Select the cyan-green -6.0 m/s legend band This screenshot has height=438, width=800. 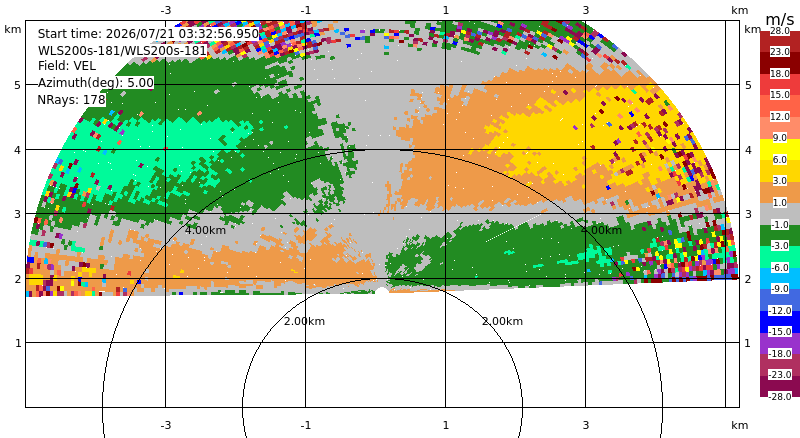click(x=780, y=257)
